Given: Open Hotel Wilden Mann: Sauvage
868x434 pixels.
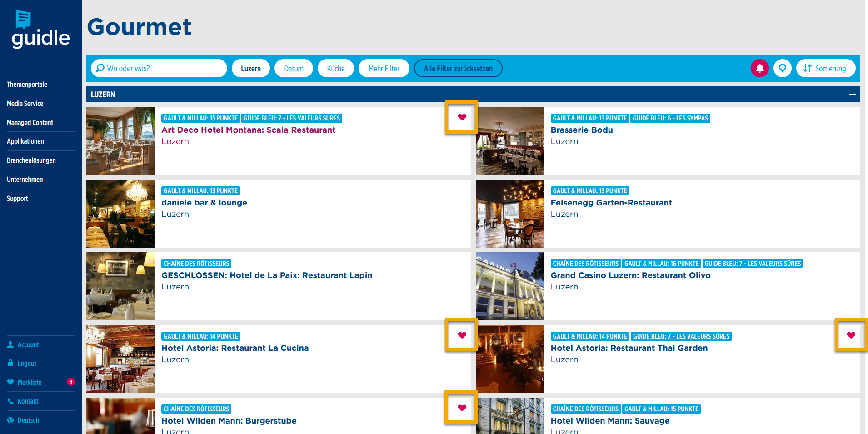Looking at the screenshot, I should pyautogui.click(x=610, y=421).
